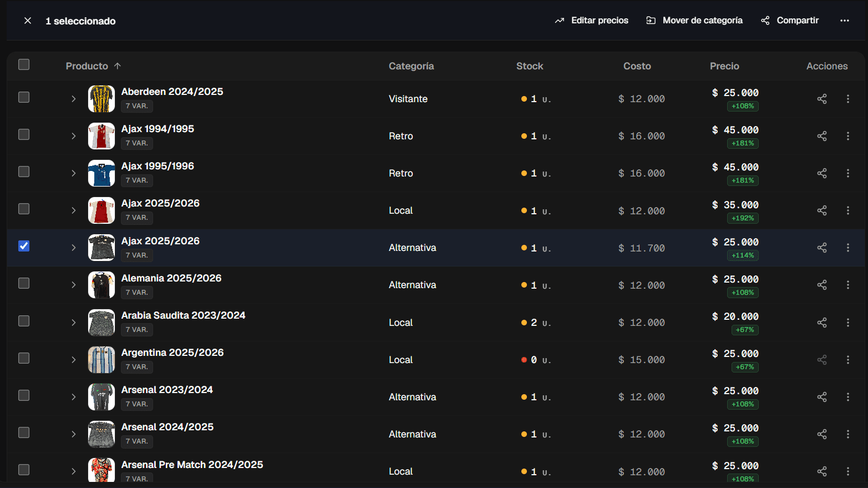Open the actions menu on Ajax 2025/2026 Local row
Viewport: 868px width, 488px height.
click(848, 210)
